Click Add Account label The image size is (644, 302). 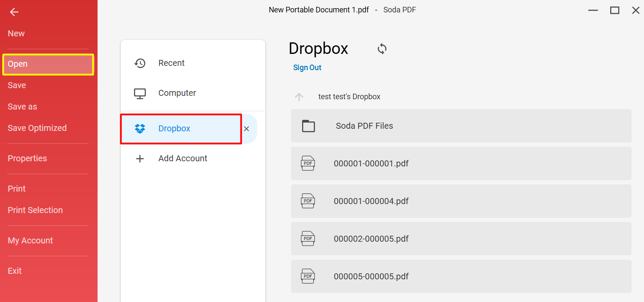point(183,158)
